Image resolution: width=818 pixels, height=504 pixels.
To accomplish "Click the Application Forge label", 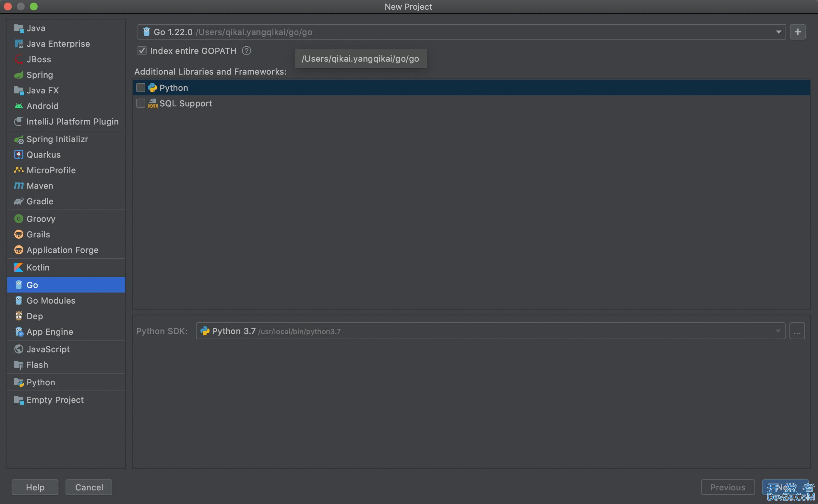I will pos(62,250).
